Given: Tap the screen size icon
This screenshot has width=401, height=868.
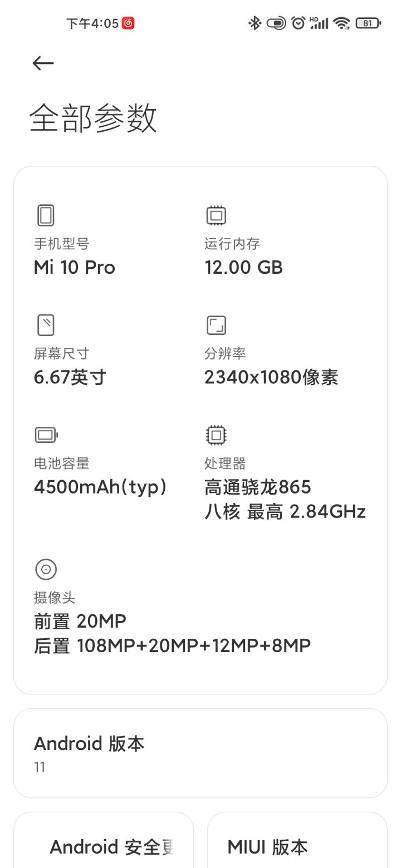Looking at the screenshot, I should tap(46, 325).
